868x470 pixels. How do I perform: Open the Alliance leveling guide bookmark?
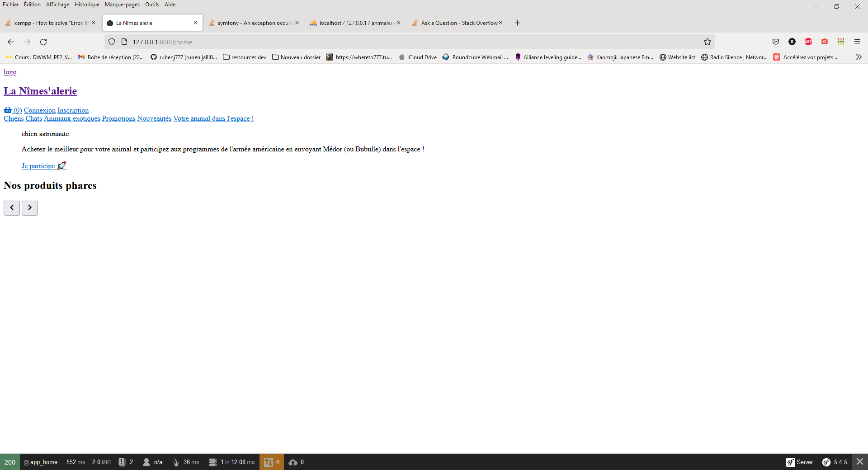tap(548, 57)
